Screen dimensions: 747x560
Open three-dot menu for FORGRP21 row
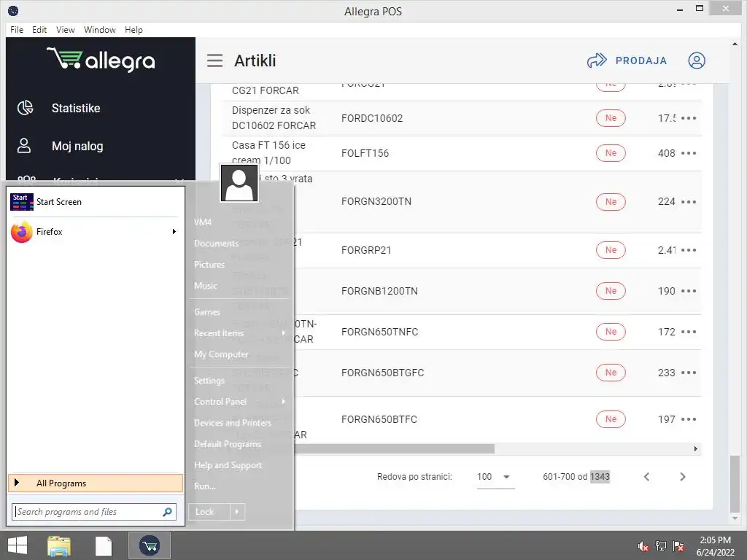[689, 250]
